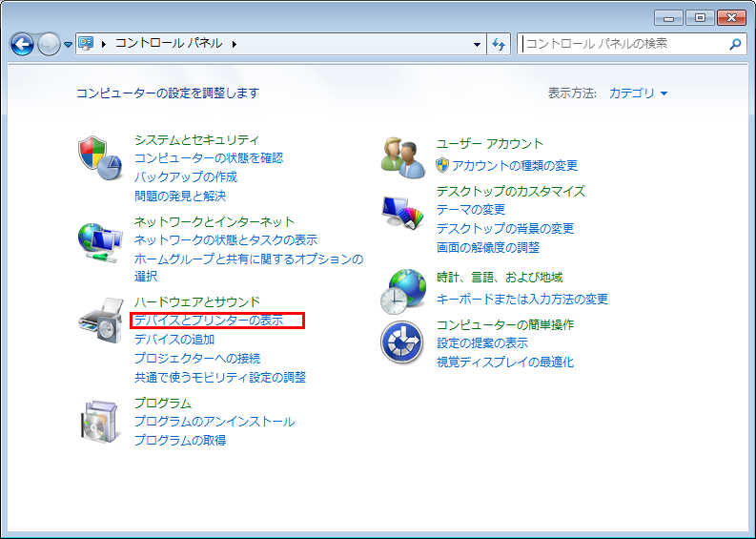This screenshot has height=539, width=756.
Task: Click the search magnifier icon
Action: click(735, 44)
